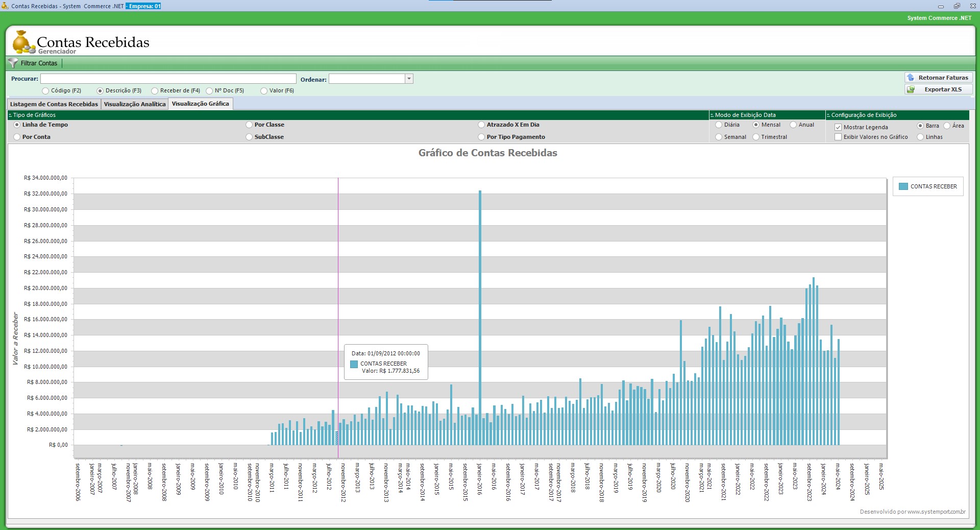Click the app icon in title bar
Viewport: 980px width, 530px height.
(x=5, y=6)
